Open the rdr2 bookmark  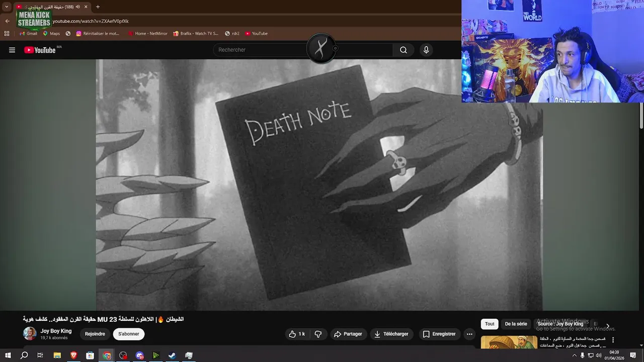232,34
